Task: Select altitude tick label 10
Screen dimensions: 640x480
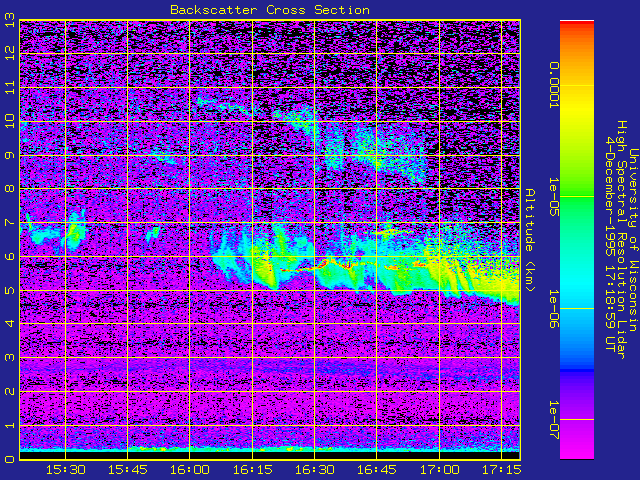Action: pos(10,121)
